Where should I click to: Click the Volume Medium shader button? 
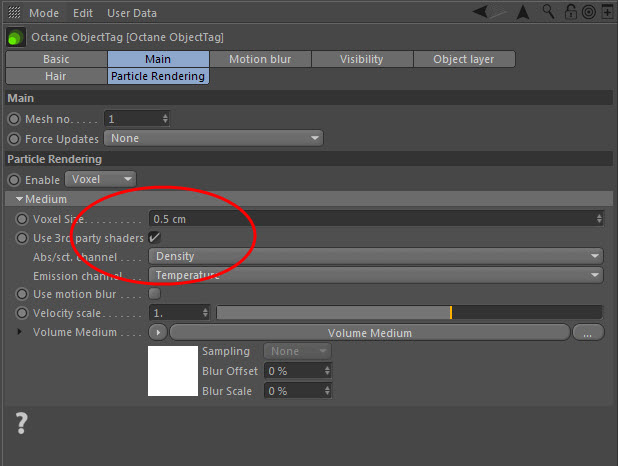click(x=370, y=333)
